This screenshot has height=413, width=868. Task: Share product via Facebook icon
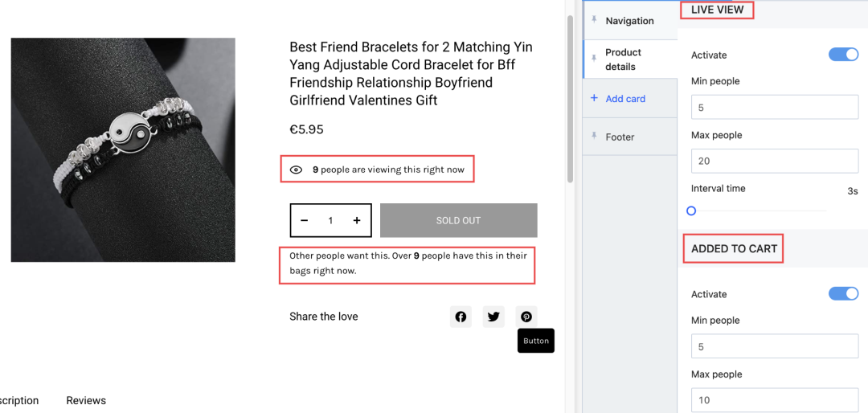(x=461, y=317)
